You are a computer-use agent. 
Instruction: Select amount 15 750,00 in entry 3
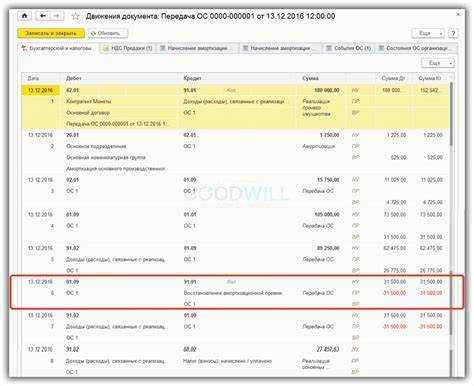tap(328, 180)
